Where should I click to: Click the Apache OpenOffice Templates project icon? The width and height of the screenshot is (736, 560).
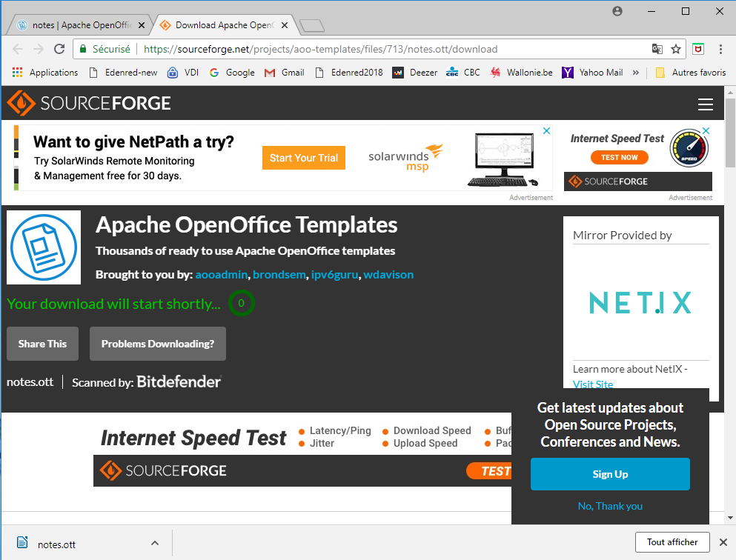pos(44,247)
